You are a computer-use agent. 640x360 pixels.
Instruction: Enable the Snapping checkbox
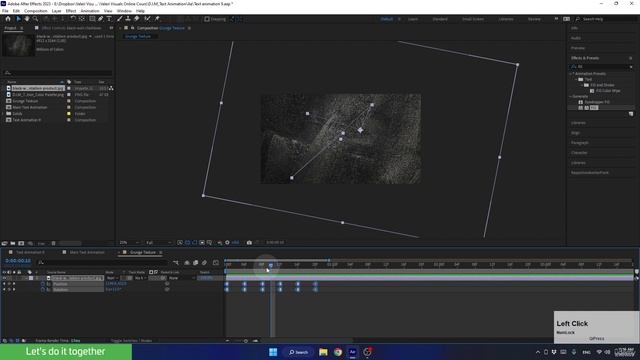(207, 19)
